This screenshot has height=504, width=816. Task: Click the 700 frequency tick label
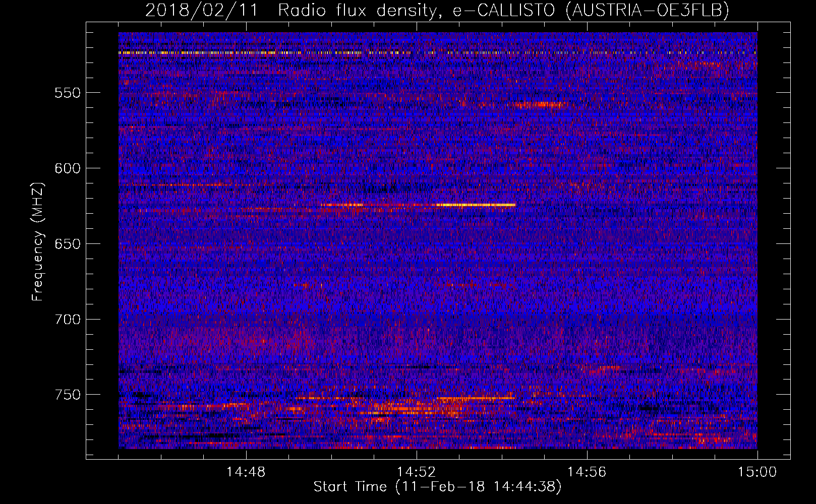coord(68,320)
